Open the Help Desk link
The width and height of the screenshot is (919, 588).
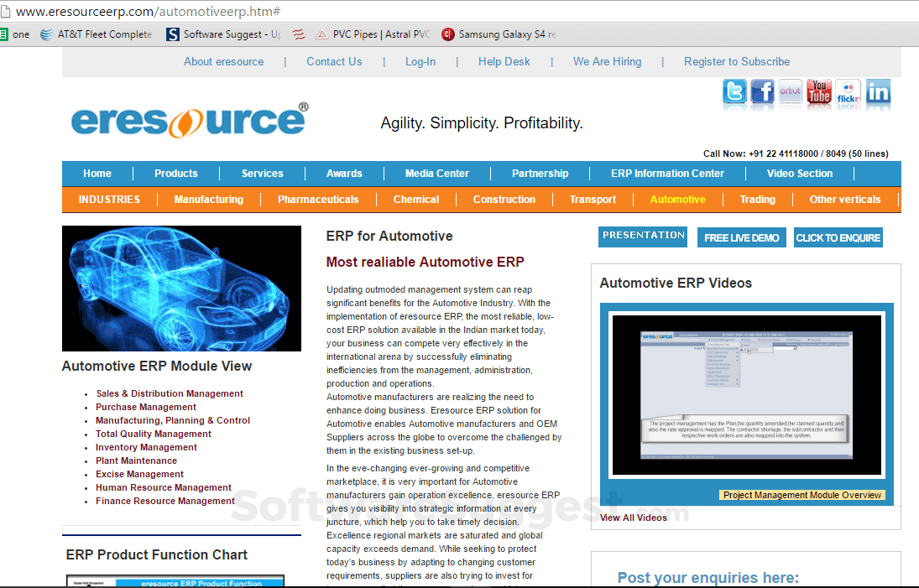(x=504, y=61)
